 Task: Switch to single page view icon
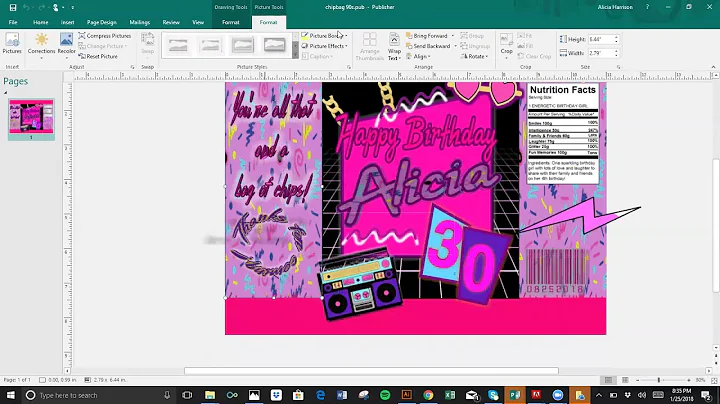[x=608, y=380]
